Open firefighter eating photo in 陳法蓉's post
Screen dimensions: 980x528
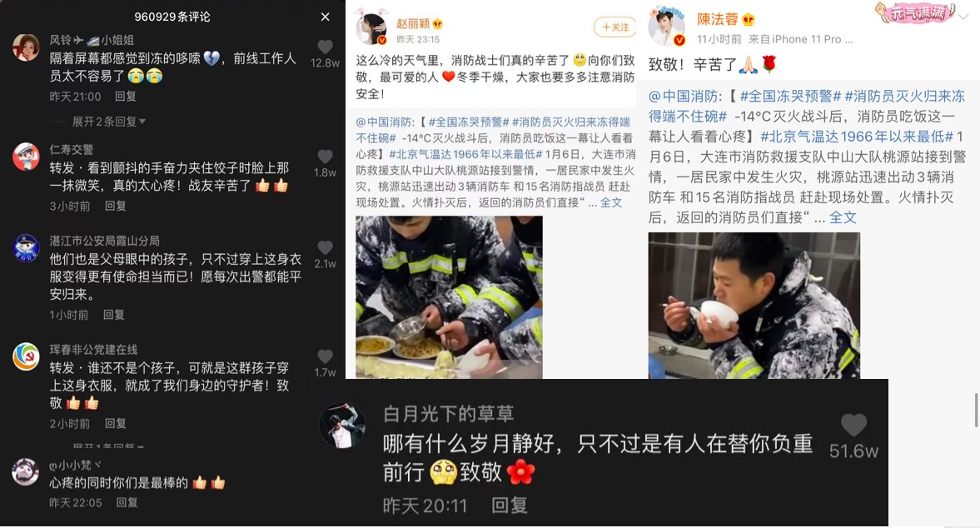click(x=754, y=306)
